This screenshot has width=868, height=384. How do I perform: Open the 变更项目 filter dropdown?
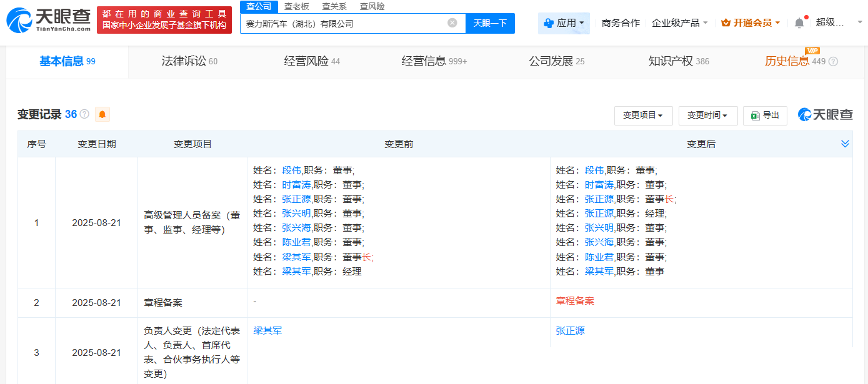pyautogui.click(x=643, y=116)
